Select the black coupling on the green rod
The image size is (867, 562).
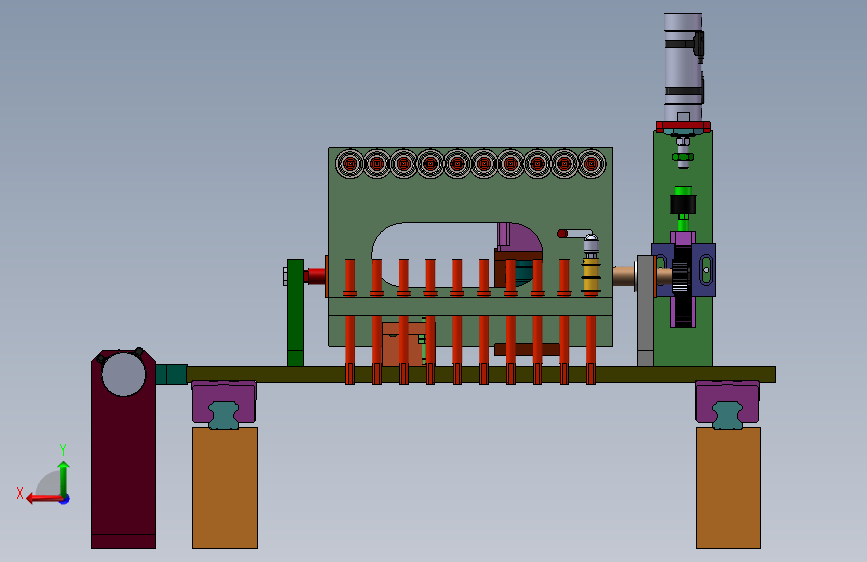tap(683, 205)
